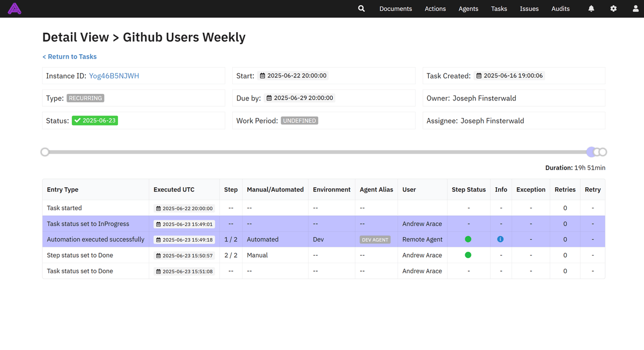
Task: Select Task status set to Done entry
Action: point(80,271)
